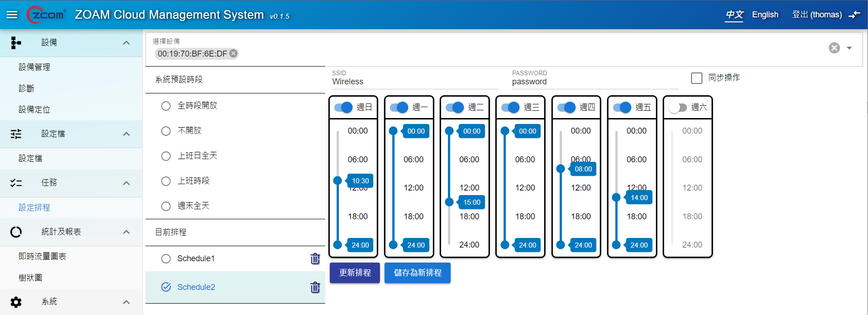The height and width of the screenshot is (315, 868).
Task: Check the 同步操作 checkbox
Action: [x=696, y=78]
